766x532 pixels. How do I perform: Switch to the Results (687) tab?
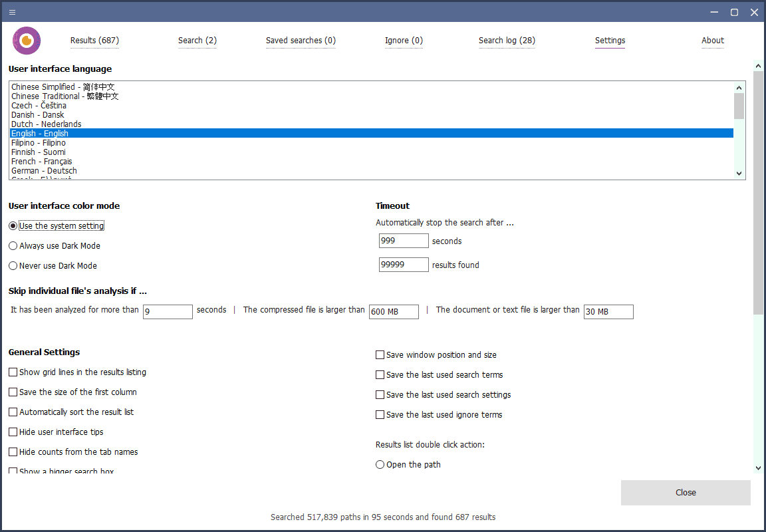coord(94,41)
